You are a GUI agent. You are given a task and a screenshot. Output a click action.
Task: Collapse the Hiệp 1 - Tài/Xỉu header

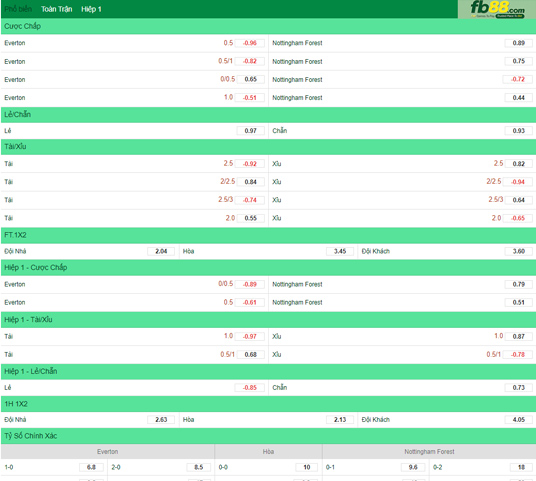[268, 320]
